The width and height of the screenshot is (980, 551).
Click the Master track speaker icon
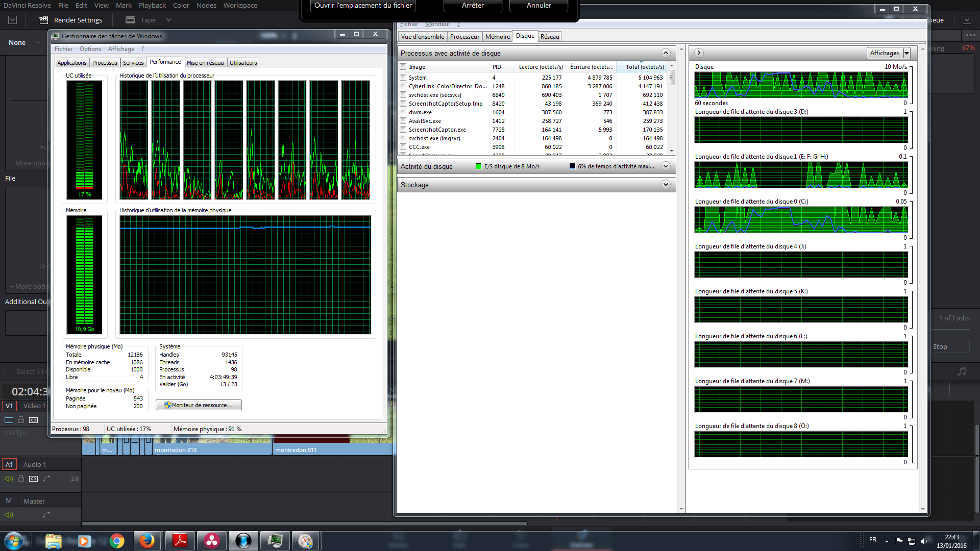click(9, 515)
